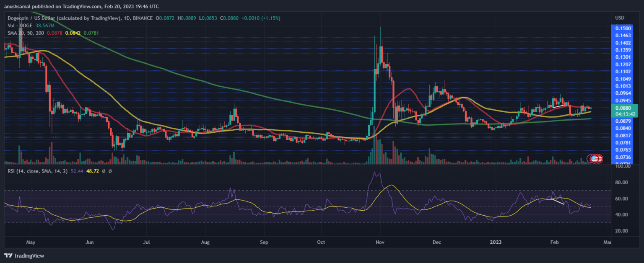Click the 0.1402 price axis label
Image resolution: width=644 pixels, height=263 pixels.
coord(623,43)
